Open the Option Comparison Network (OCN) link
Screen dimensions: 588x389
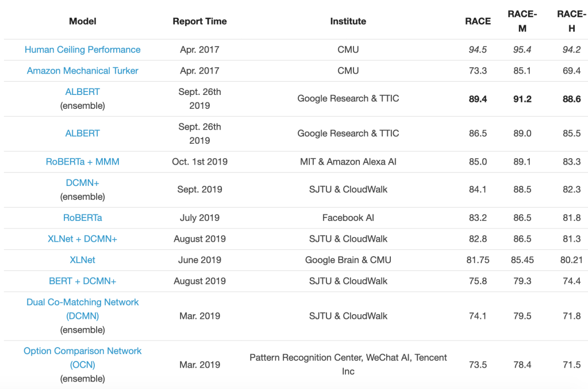coord(82,357)
